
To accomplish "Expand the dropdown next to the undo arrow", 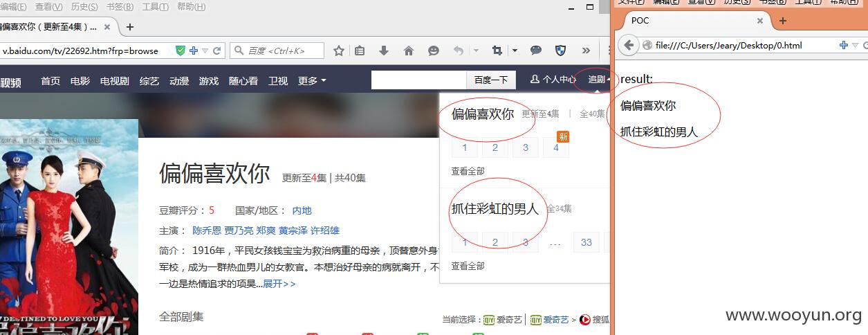I will 476,51.
